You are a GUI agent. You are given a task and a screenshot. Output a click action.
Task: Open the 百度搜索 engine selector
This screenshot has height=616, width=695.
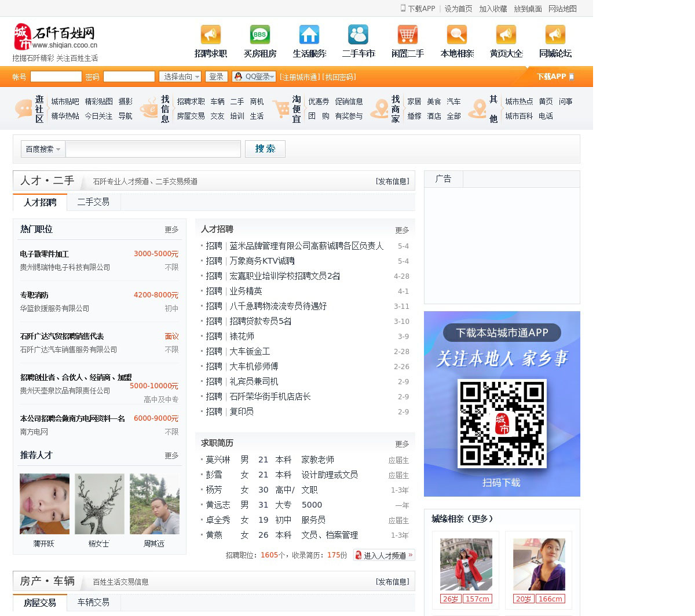(x=43, y=149)
